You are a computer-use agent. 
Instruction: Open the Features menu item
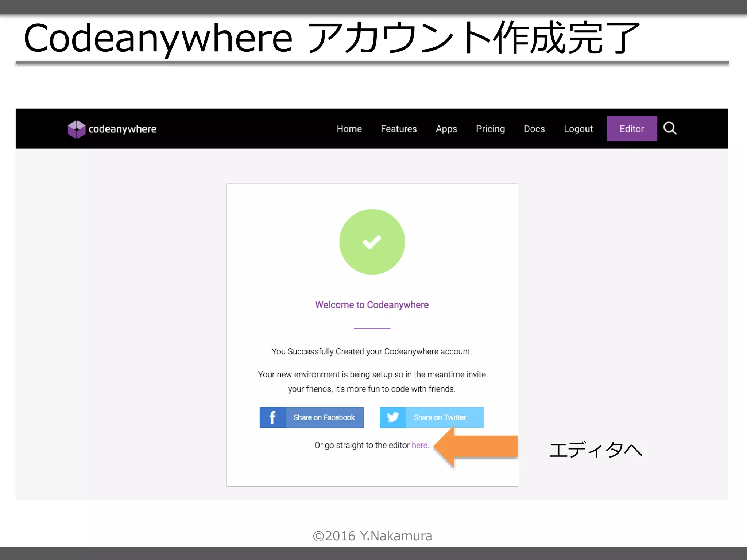point(399,129)
